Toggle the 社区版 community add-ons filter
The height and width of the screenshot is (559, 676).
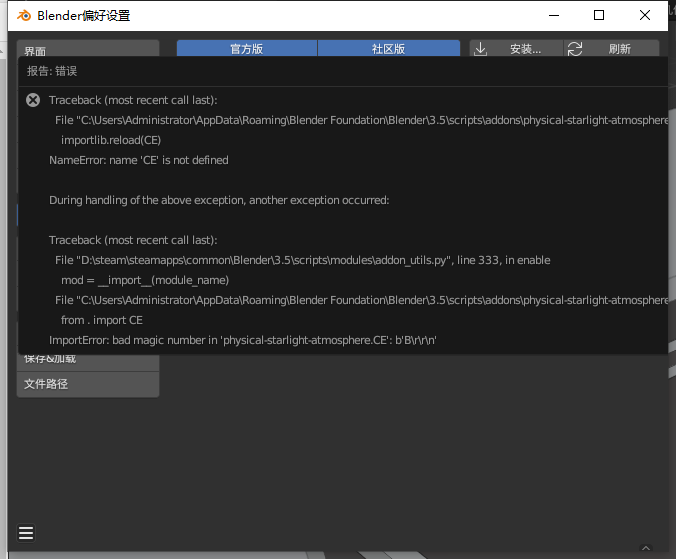click(388, 49)
